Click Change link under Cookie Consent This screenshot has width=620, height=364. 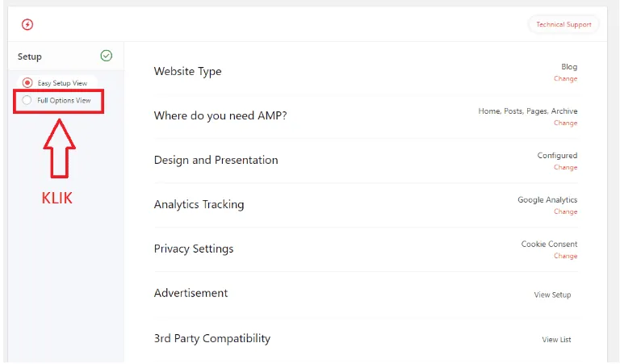tap(565, 257)
